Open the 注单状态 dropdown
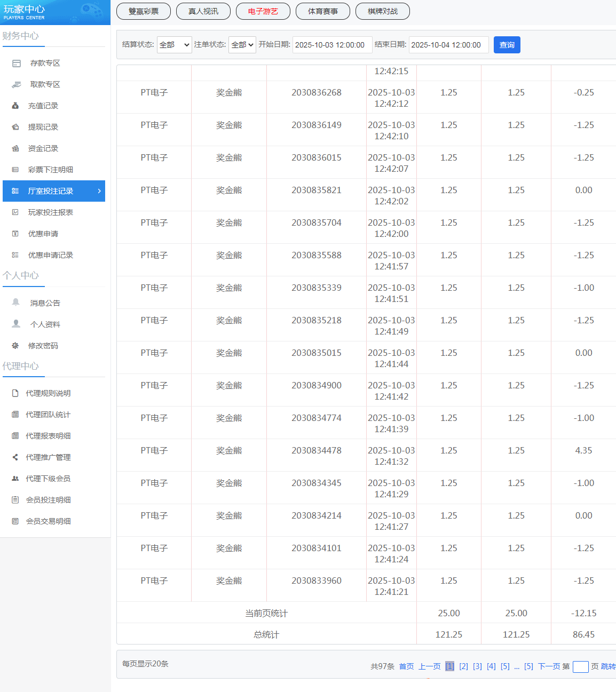The width and height of the screenshot is (616, 692). coord(242,45)
